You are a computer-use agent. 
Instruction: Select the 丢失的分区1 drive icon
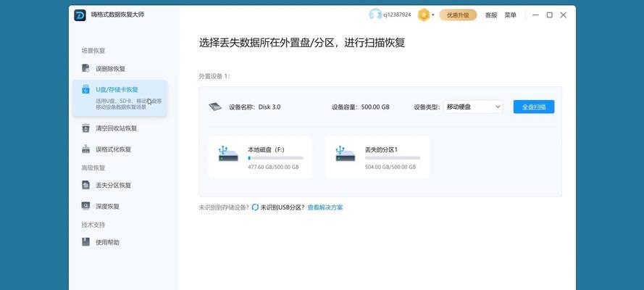345,154
